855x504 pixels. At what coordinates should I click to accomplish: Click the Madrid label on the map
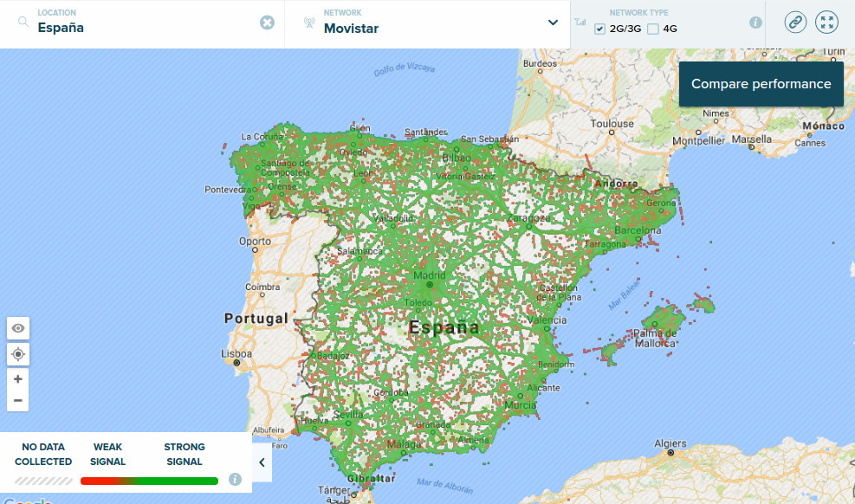430,275
